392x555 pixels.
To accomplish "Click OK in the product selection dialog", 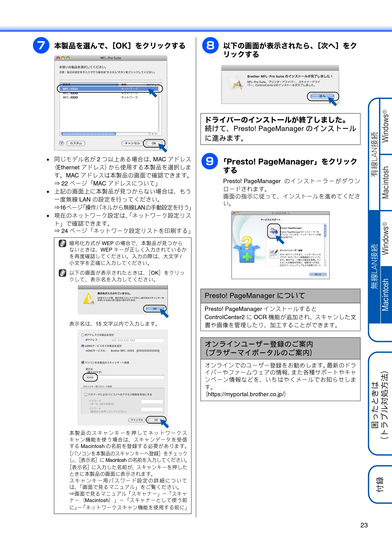I will click(x=154, y=143).
